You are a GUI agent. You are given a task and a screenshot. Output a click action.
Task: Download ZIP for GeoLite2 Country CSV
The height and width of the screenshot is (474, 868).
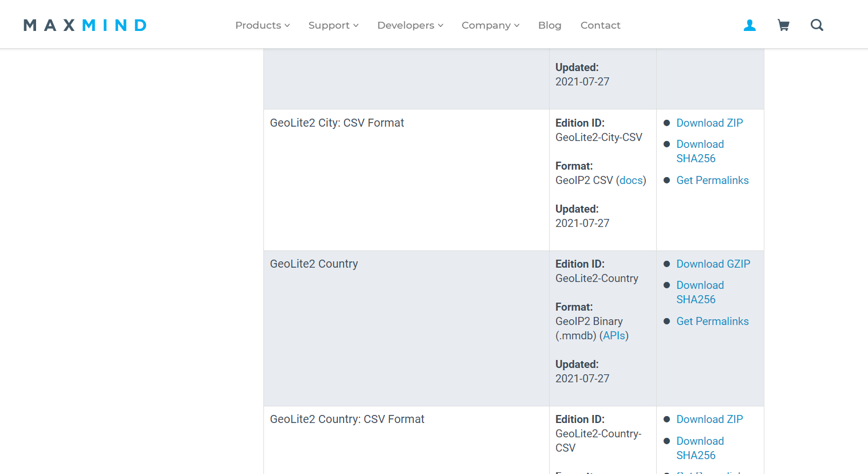tap(709, 419)
